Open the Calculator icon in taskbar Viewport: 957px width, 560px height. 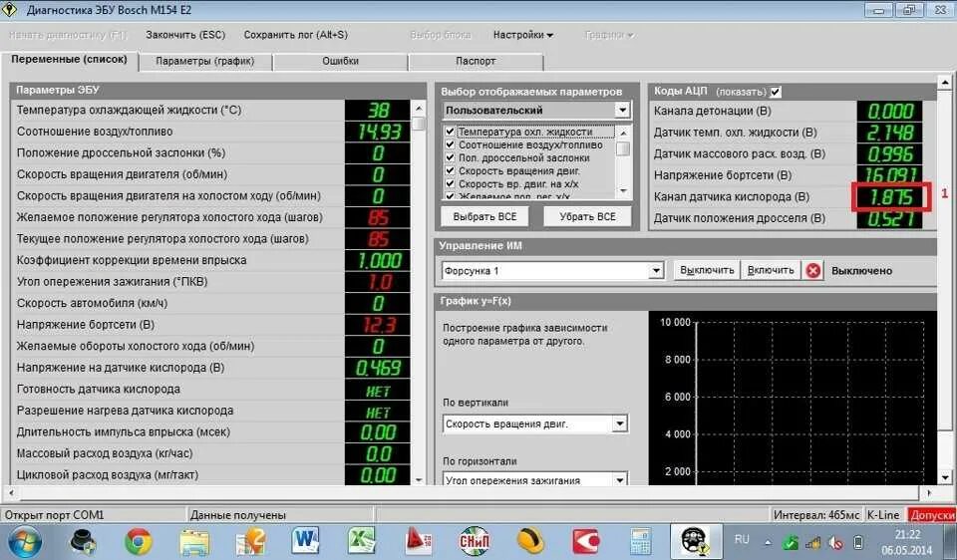click(x=641, y=542)
